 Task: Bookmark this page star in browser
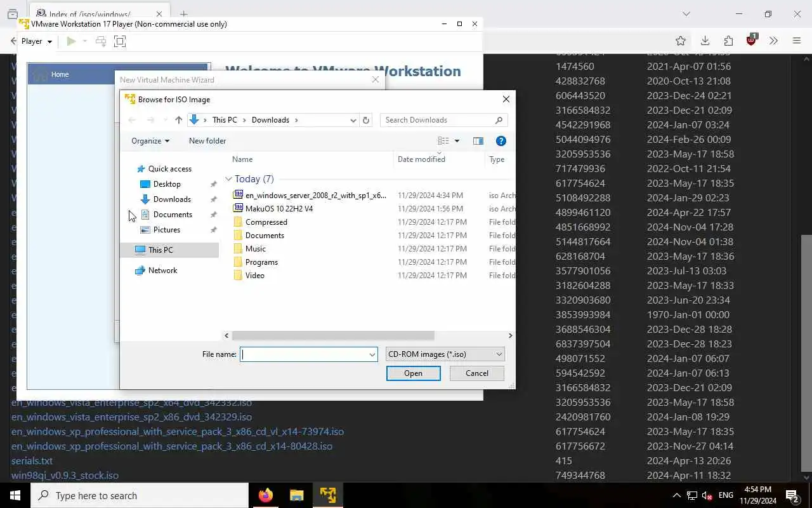click(x=681, y=41)
